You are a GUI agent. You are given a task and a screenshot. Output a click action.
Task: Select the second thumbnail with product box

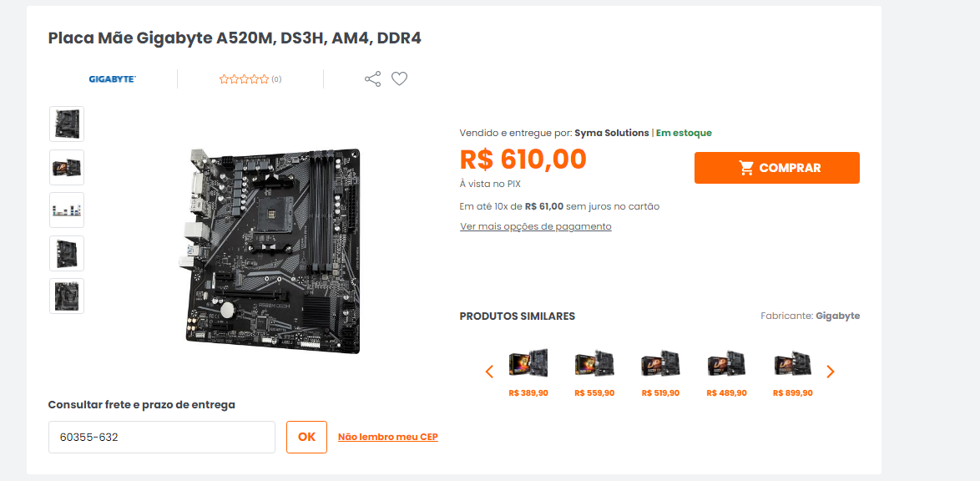(x=67, y=167)
